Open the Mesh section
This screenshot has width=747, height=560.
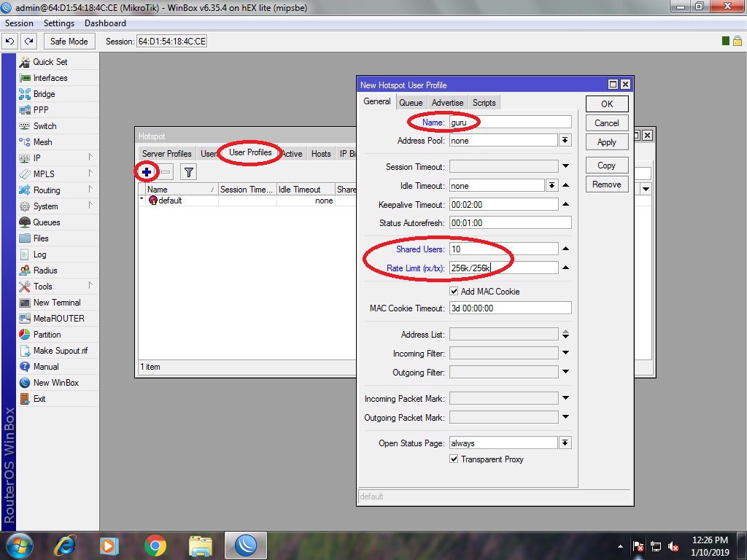(x=42, y=142)
